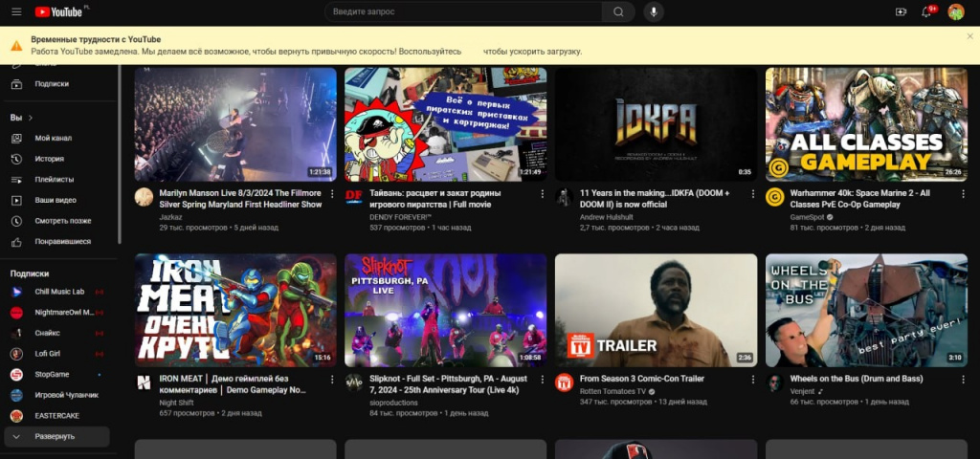The height and width of the screenshot is (459, 980).
Task: Dismiss the yellow warning banner
Action: click(x=969, y=36)
